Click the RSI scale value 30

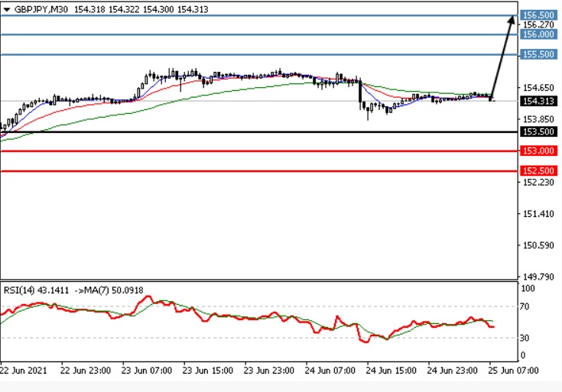(x=525, y=338)
